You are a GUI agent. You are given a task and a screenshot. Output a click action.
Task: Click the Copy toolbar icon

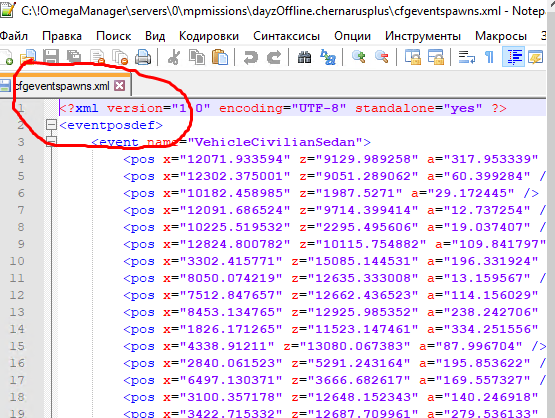197,57
